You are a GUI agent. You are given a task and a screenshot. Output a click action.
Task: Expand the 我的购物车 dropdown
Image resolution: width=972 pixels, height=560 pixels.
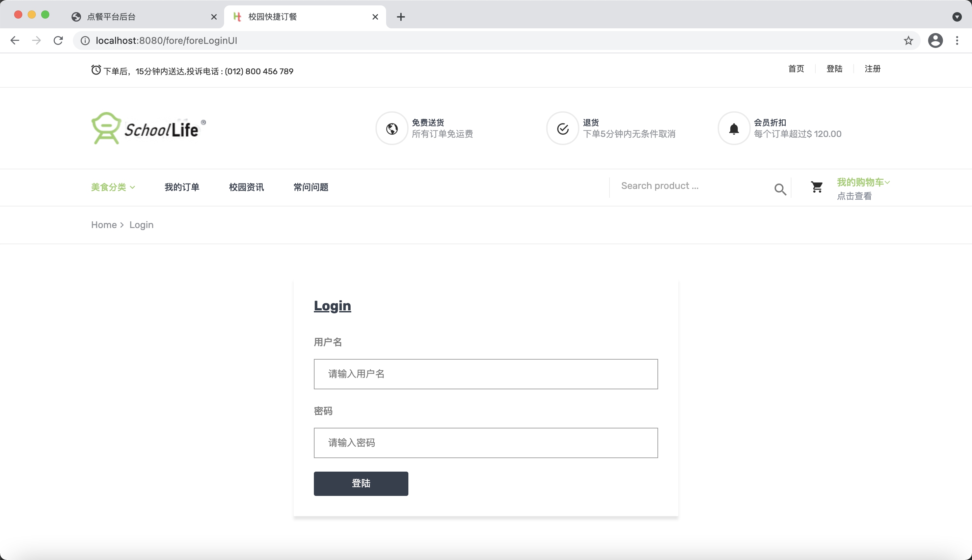coord(863,182)
